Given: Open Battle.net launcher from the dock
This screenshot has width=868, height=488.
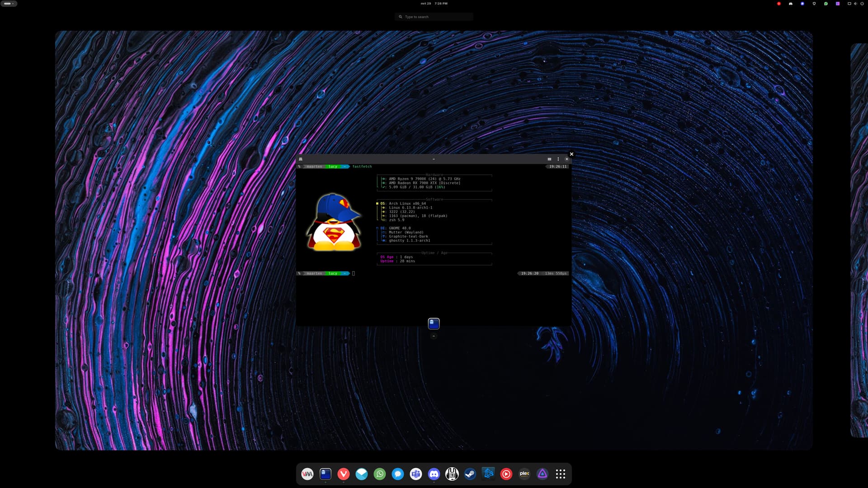Looking at the screenshot, I should 488,474.
